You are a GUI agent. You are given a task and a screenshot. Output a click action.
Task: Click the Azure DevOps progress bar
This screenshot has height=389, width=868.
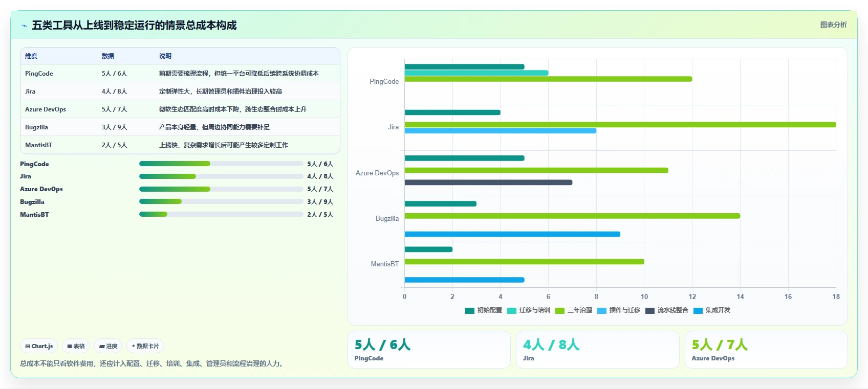(x=221, y=189)
